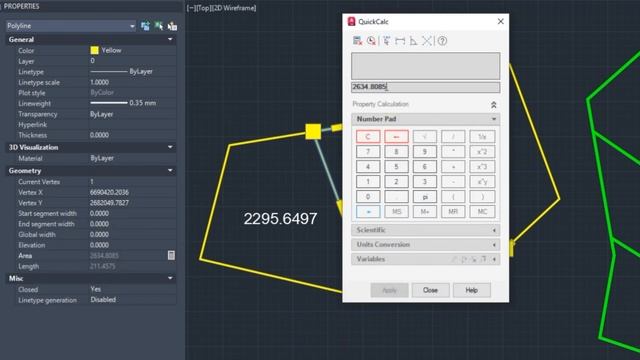Click the QuickCalc history area
The image size is (640, 360).
tap(425, 66)
